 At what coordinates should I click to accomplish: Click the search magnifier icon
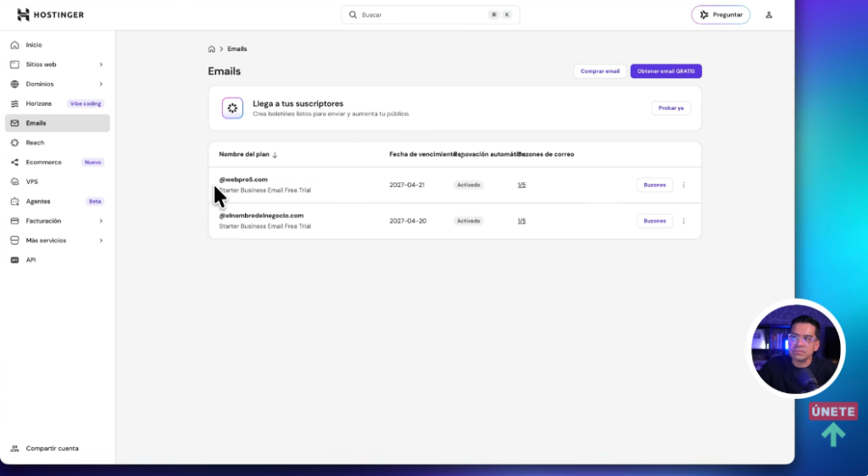click(x=353, y=15)
